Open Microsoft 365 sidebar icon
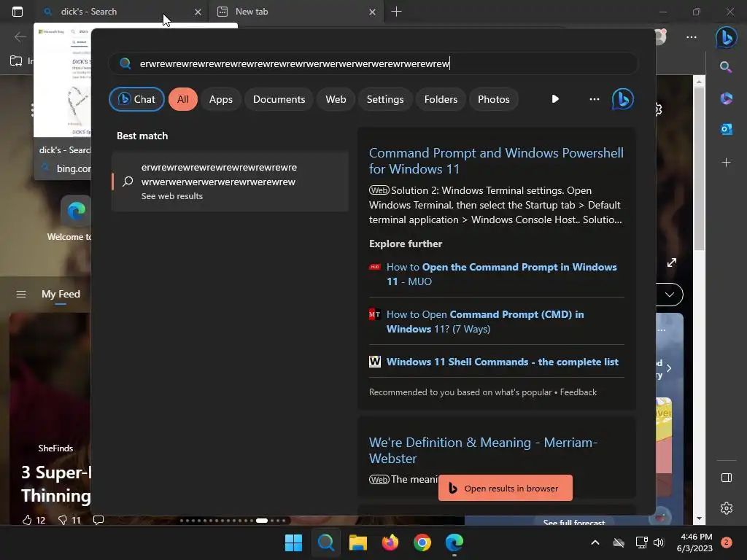Screen dimensions: 747x560 point(726,98)
